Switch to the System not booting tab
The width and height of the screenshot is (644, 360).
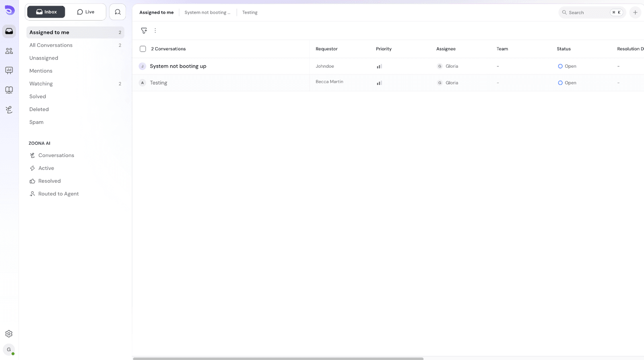pyautogui.click(x=207, y=12)
